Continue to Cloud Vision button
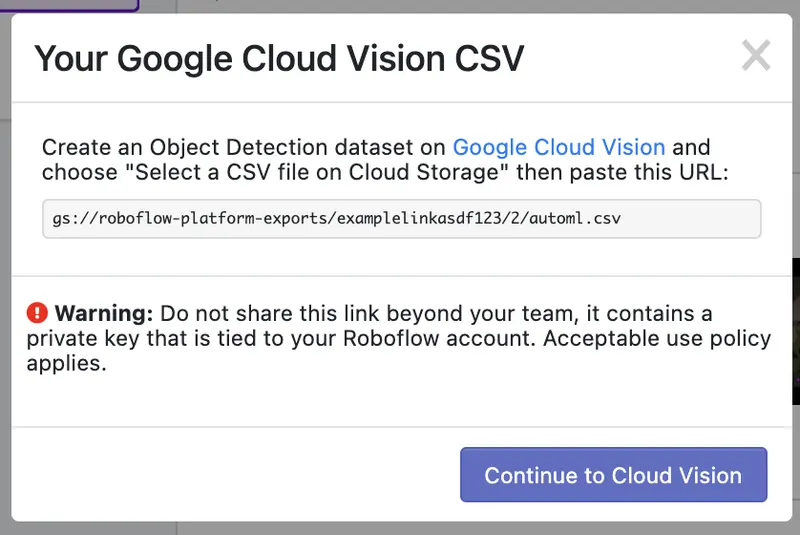 [x=613, y=475]
